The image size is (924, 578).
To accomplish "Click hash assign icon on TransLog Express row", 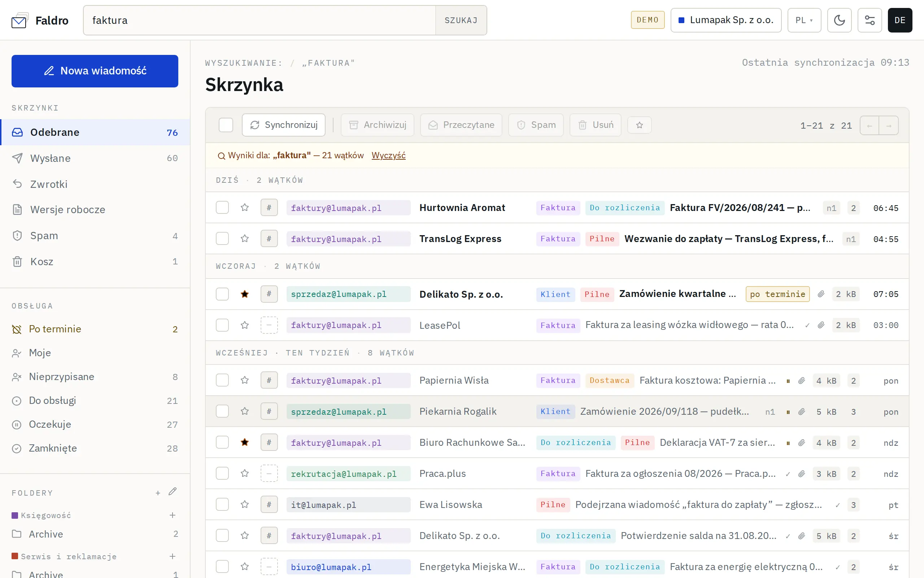I will pos(269,239).
